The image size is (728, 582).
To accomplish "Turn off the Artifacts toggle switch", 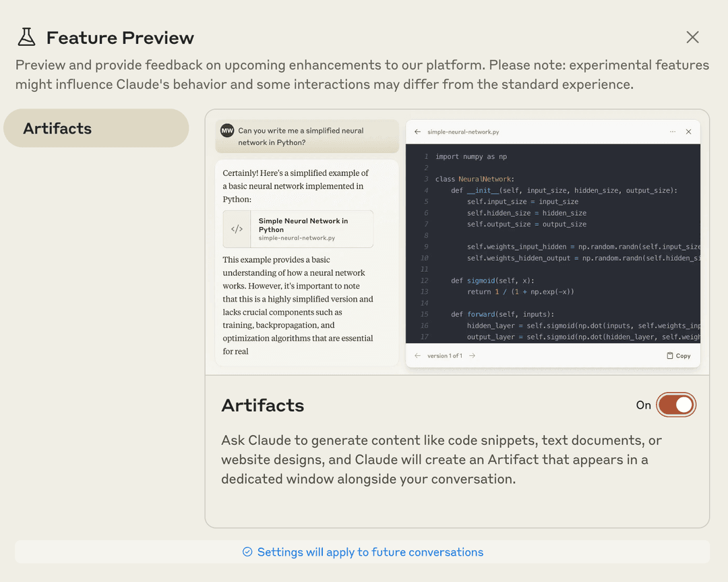I will point(675,405).
